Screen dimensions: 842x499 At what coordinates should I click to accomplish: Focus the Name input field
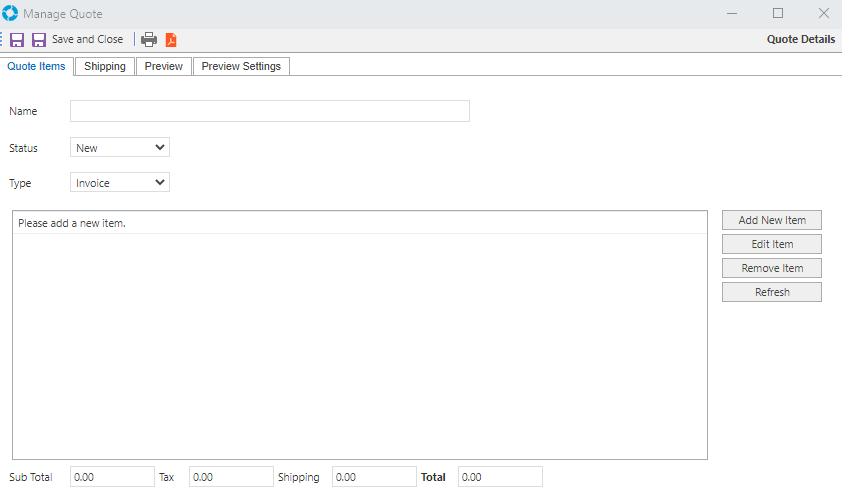[x=269, y=111]
